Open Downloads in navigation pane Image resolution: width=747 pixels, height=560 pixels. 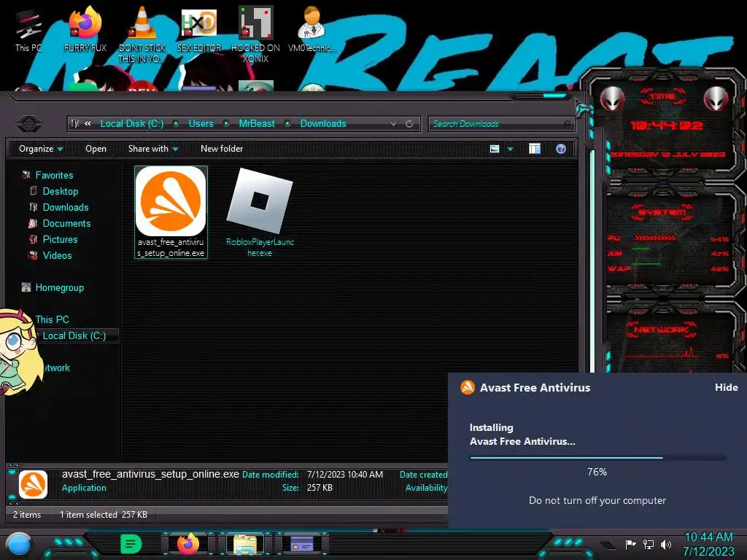(66, 208)
